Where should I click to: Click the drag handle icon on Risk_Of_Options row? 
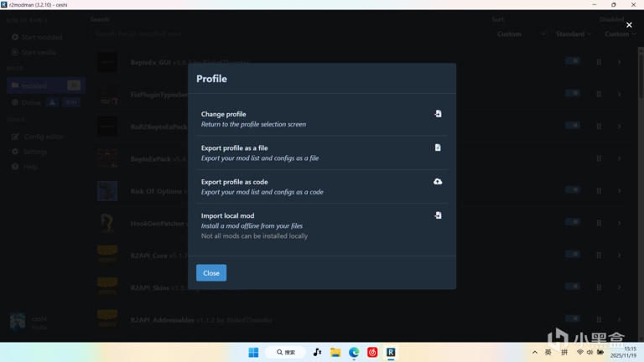[x=599, y=191]
